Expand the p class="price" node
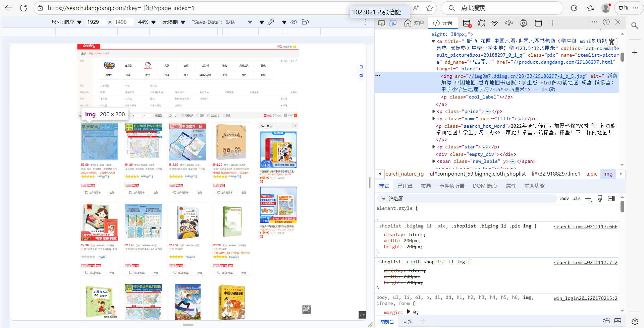This screenshot has height=328, width=644. click(x=433, y=111)
